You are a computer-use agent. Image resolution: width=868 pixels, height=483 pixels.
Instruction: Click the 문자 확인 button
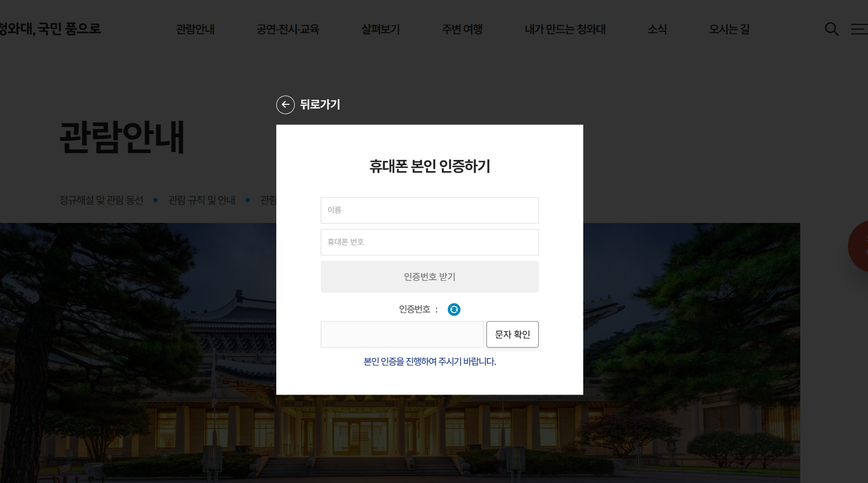512,334
